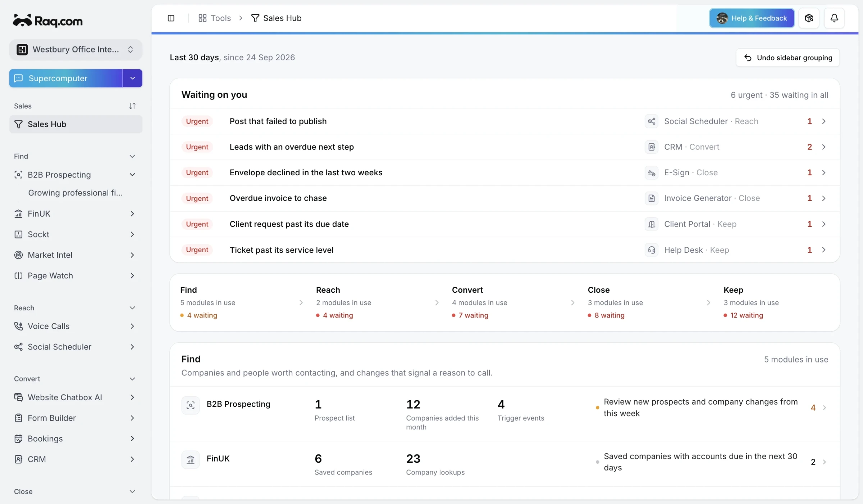Open Bookings in sidebar

pyautogui.click(x=76, y=439)
